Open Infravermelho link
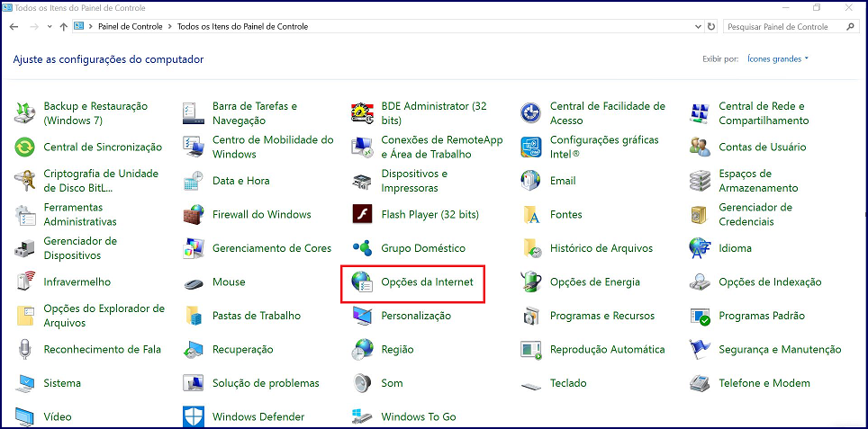Viewport: 868px width, 429px height. point(77,282)
